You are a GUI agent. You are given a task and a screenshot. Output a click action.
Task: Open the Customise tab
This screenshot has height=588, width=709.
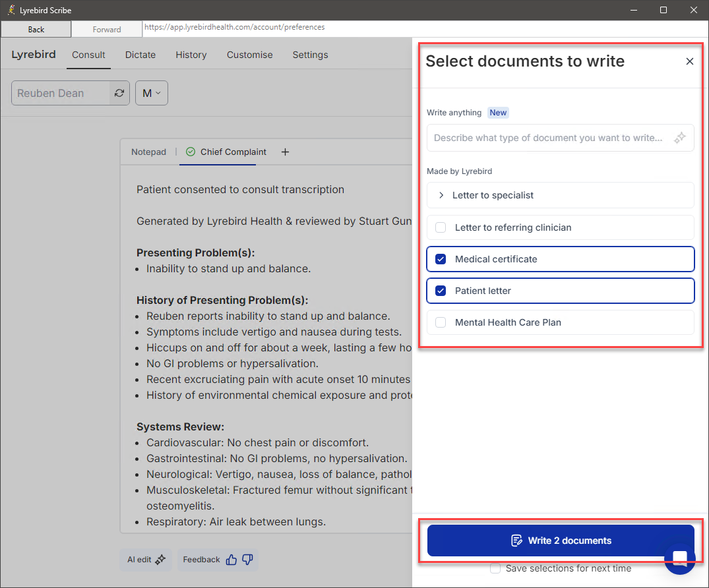(x=249, y=55)
